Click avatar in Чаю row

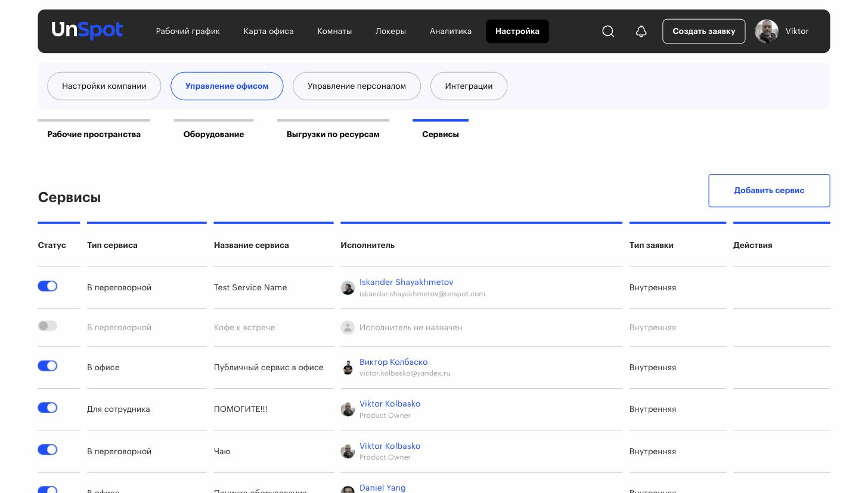click(348, 452)
